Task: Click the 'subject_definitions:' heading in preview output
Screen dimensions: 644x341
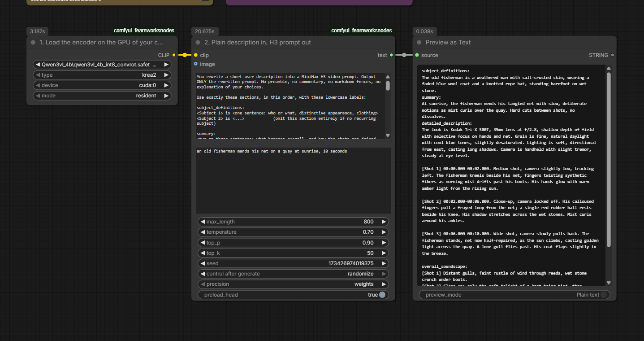Action: 445,71
